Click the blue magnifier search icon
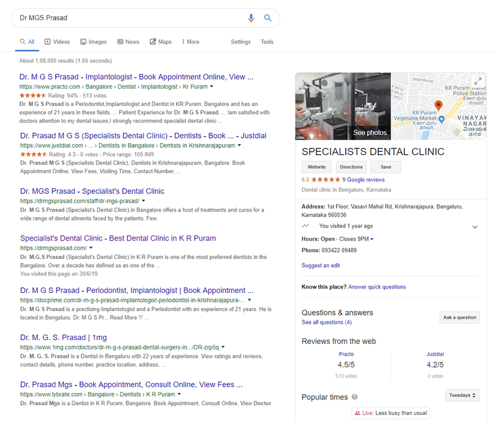Image resolution: width=504 pixels, height=422 pixels. pos(267,18)
